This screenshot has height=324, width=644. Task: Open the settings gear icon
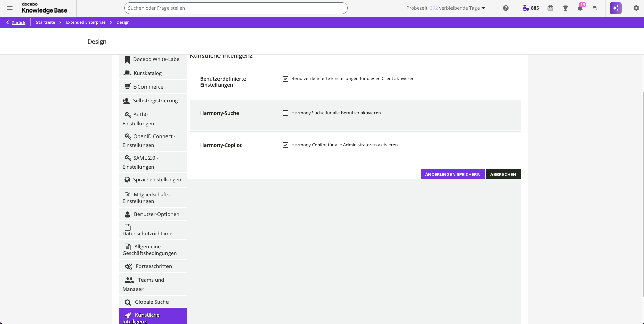pos(636,8)
